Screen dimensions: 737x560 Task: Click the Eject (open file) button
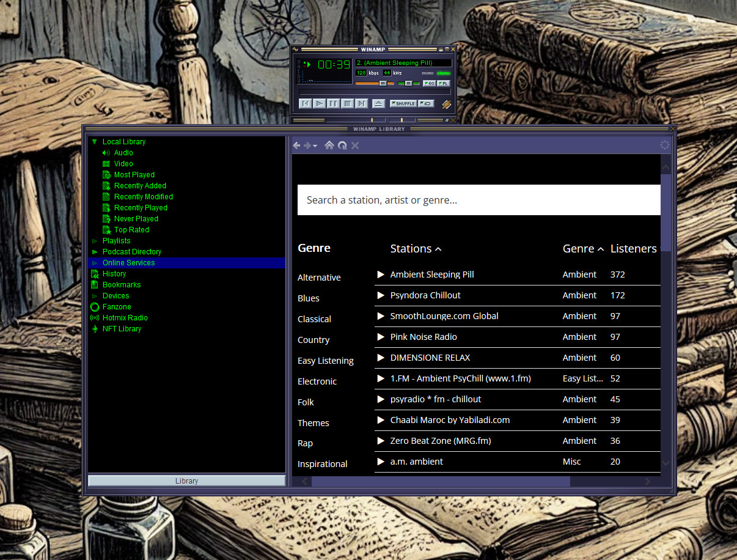378,103
